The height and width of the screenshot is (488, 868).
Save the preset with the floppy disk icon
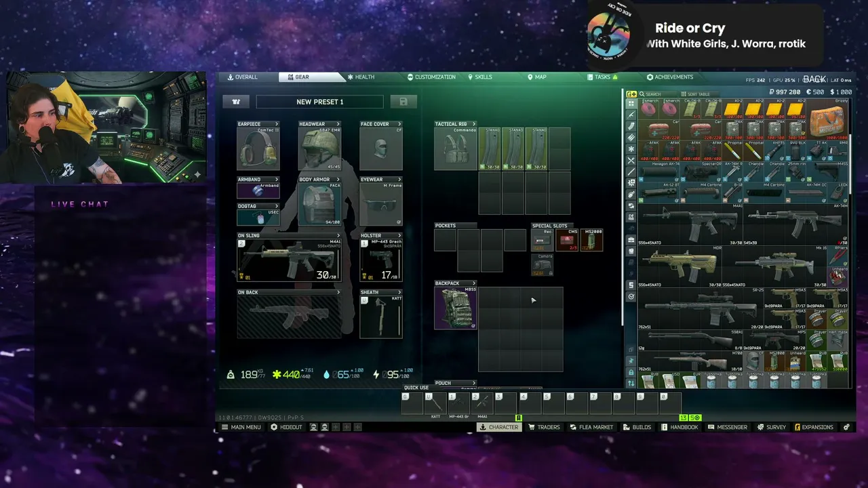pyautogui.click(x=403, y=102)
